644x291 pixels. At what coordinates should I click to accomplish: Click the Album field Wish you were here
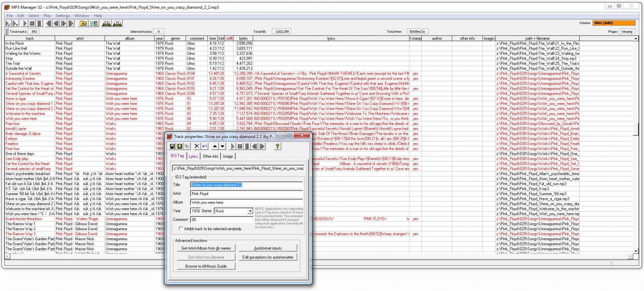coord(246,202)
